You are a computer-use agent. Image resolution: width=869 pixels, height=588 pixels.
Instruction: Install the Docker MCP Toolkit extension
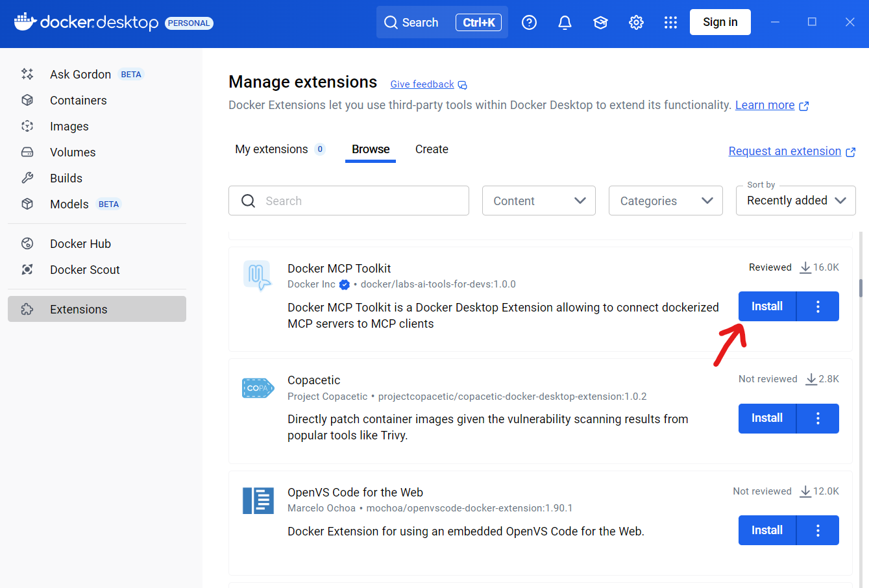(767, 306)
